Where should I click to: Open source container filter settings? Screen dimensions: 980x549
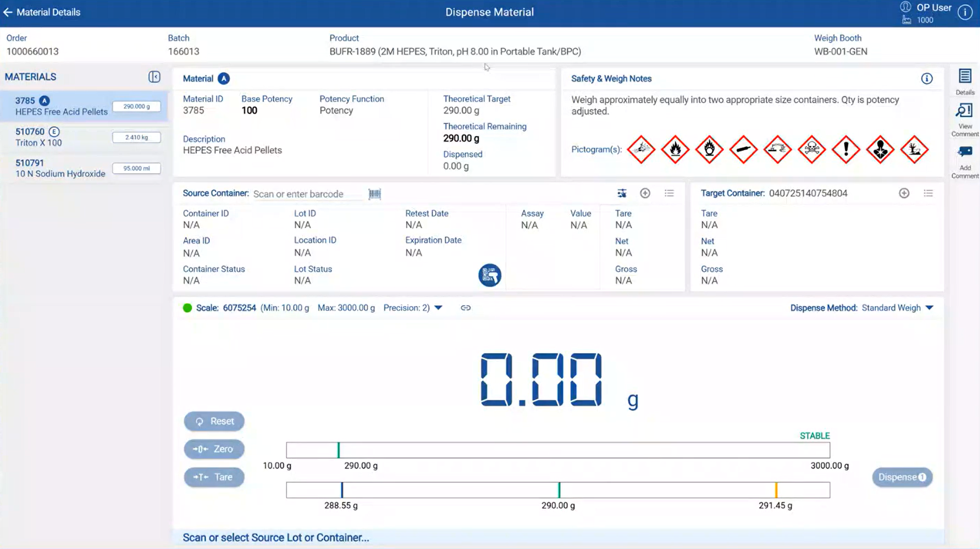[622, 193]
